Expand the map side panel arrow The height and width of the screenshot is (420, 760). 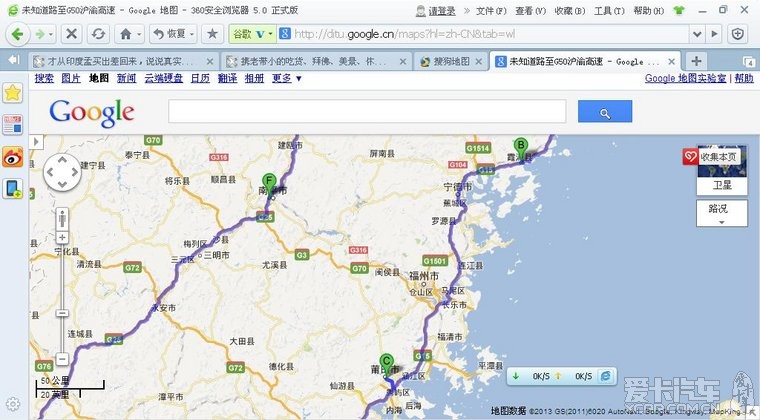coord(36,141)
